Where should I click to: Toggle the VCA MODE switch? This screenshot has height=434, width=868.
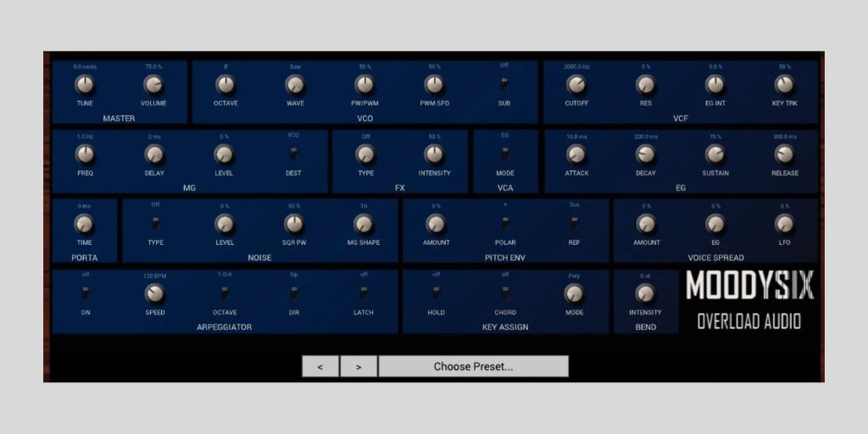click(x=505, y=154)
